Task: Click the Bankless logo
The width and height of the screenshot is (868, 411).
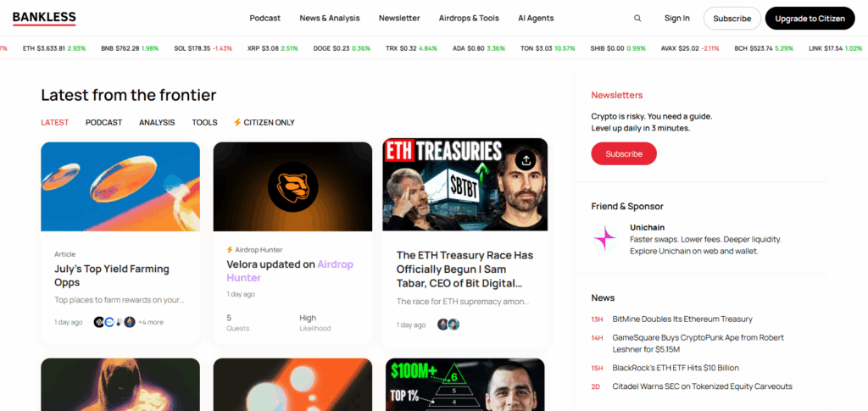Action: click(44, 19)
